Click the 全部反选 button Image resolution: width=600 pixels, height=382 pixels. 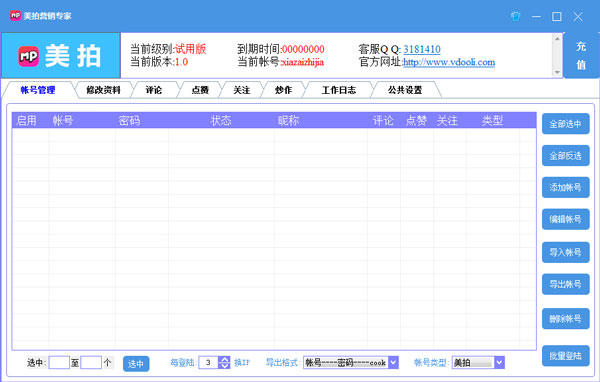pos(566,156)
